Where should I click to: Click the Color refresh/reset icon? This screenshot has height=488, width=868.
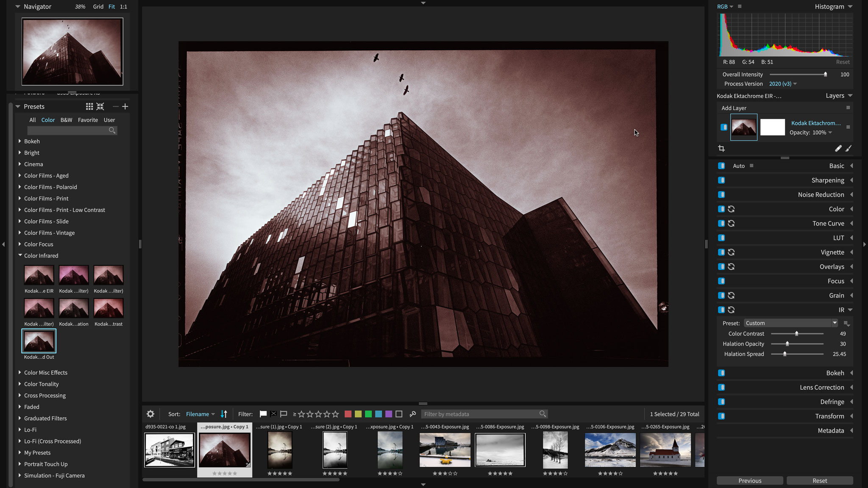pyautogui.click(x=732, y=208)
